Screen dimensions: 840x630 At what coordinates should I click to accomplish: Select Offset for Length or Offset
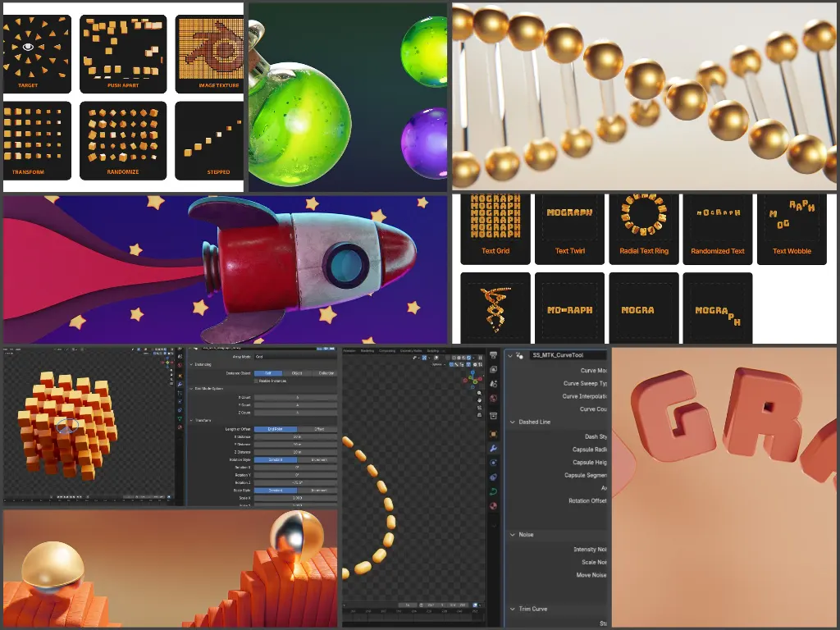pyautogui.click(x=319, y=429)
